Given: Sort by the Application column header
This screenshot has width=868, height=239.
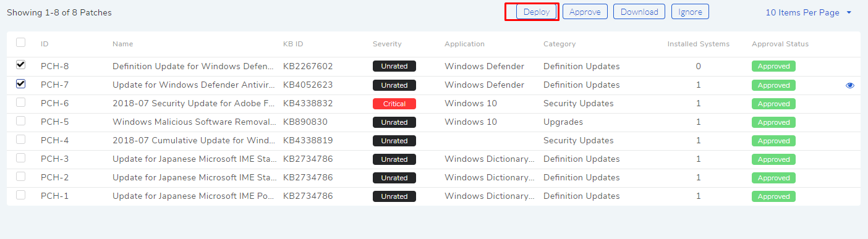Looking at the screenshot, I should tap(464, 44).
